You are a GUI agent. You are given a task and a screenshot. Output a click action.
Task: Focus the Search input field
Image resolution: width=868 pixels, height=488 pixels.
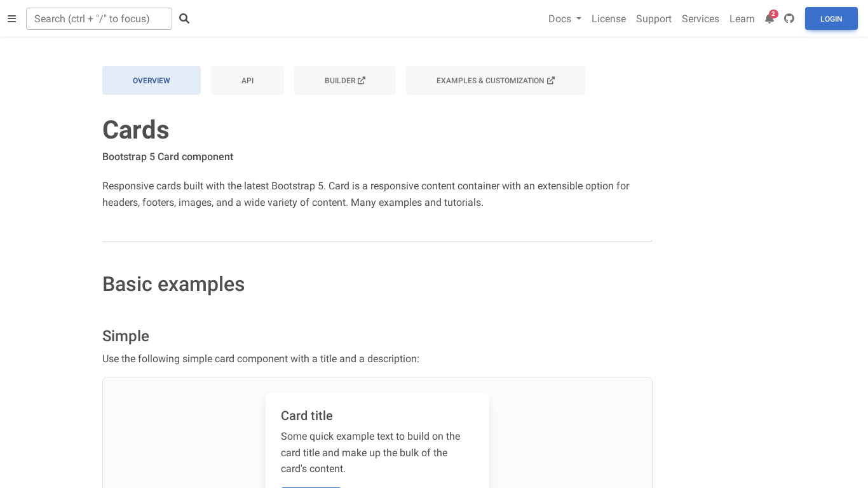[99, 19]
